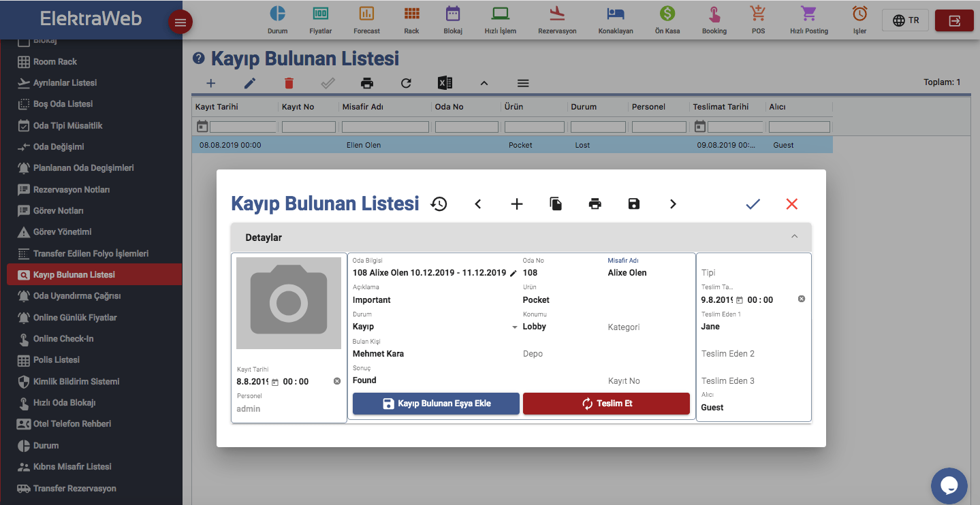Open Teslimat Tarihi filter calendar icon
This screenshot has width=980, height=505.
pos(699,126)
